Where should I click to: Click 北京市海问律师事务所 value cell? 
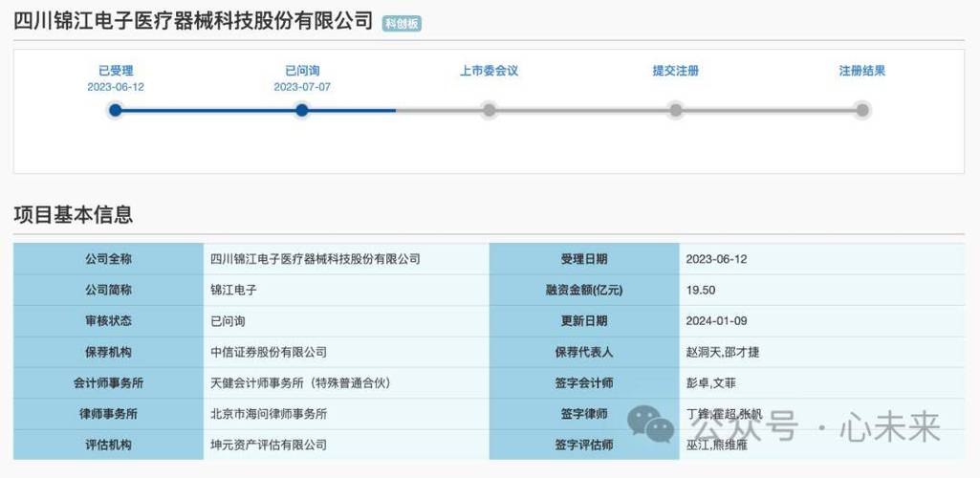pos(345,414)
